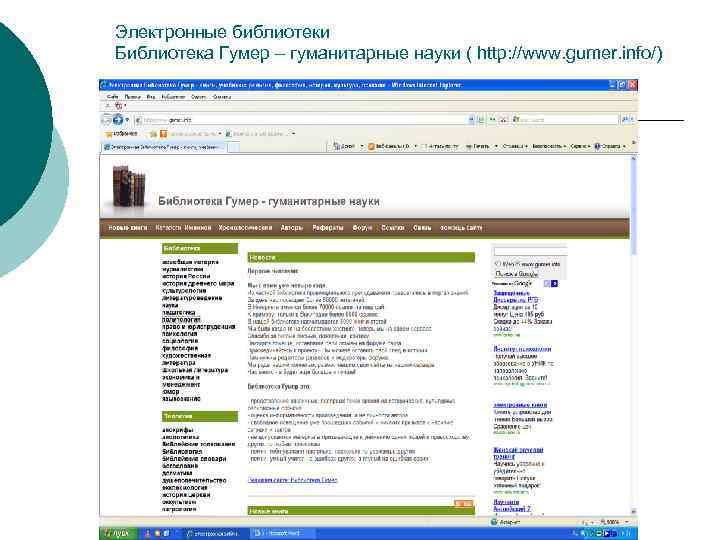The height and width of the screenshot is (540, 720).
Task: Open языкознание library category
Action: (181, 399)
